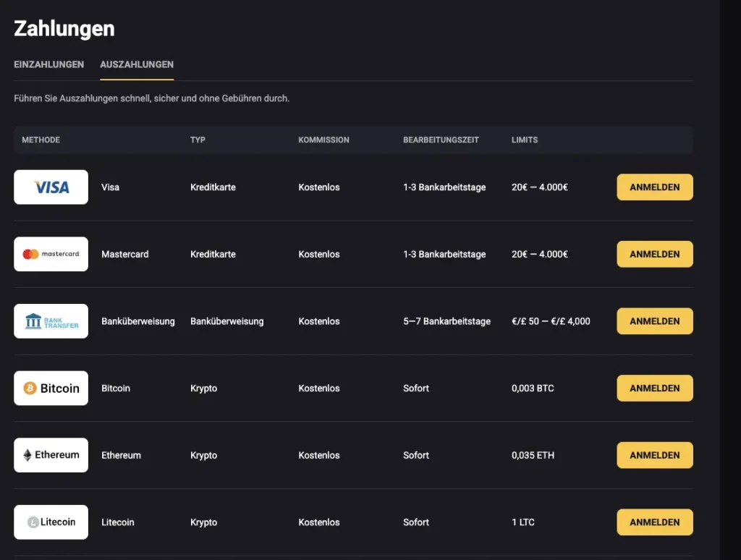This screenshot has height=560, width=741.
Task: Click Anmelden in the Ethereum row
Action: click(655, 455)
